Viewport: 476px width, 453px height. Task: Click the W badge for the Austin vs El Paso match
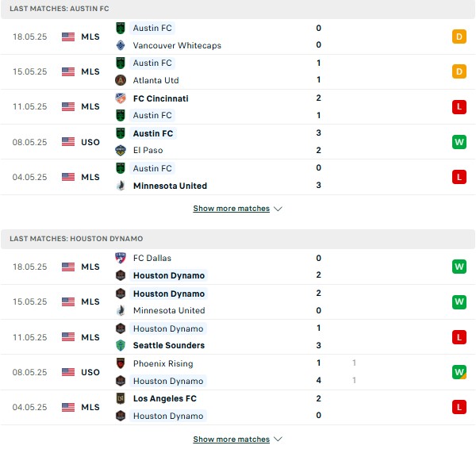[x=459, y=142]
